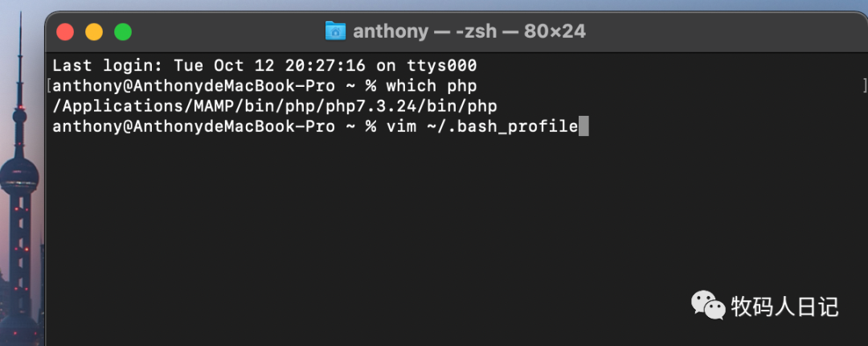Click the WeChat logo watermark
Viewport: 868px width, 346px height.
707,305
